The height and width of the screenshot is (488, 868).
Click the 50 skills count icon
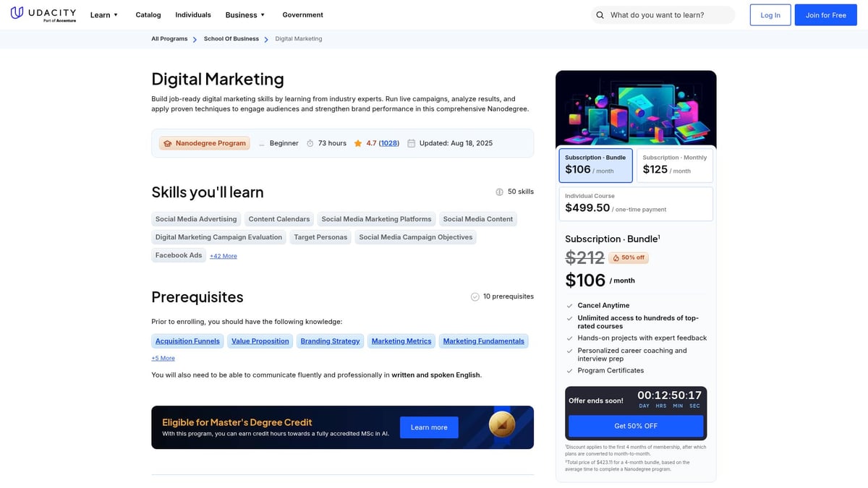pos(499,192)
